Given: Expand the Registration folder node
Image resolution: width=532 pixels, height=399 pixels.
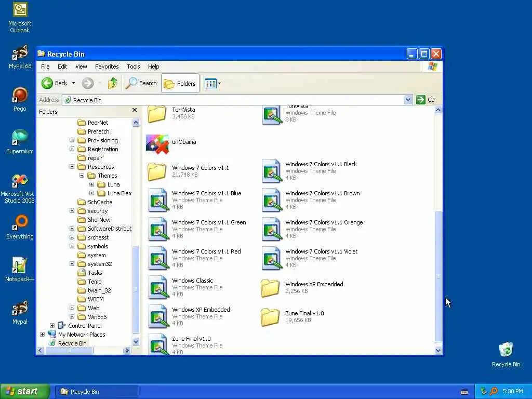Looking at the screenshot, I should (72, 149).
